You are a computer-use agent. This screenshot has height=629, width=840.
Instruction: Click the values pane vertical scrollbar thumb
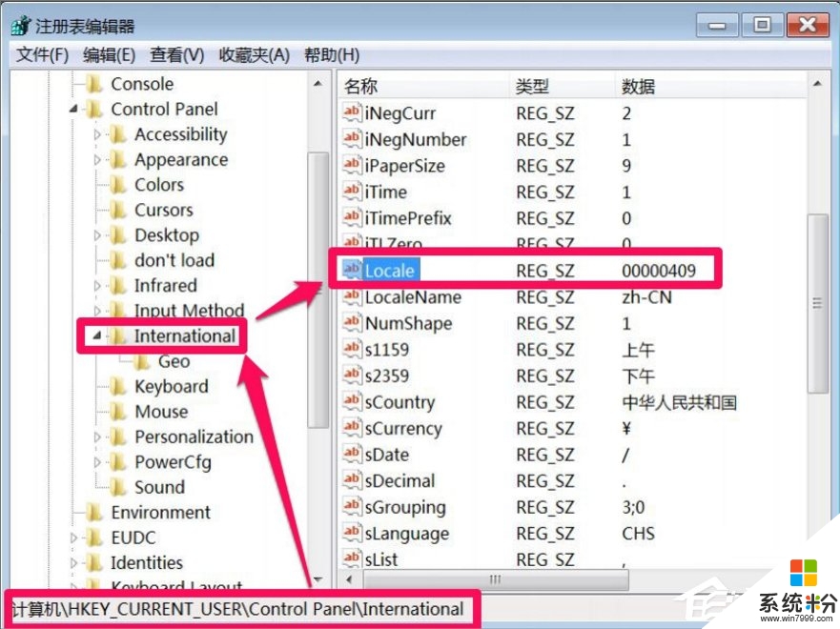pyautogui.click(x=816, y=303)
